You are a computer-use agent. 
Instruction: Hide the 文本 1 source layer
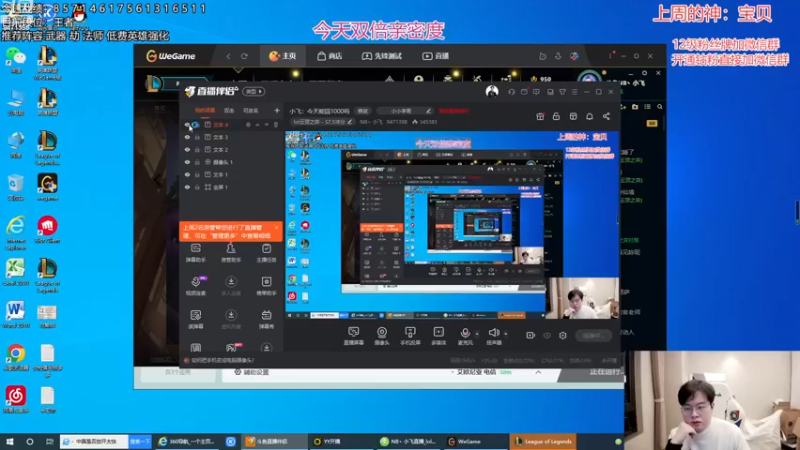tap(187, 174)
